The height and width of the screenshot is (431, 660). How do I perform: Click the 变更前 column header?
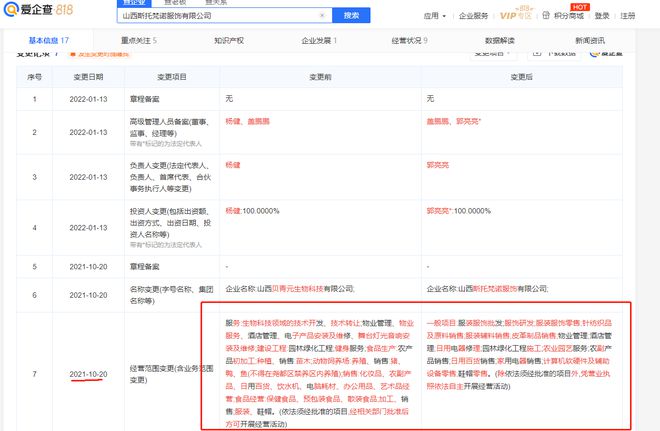(x=320, y=77)
